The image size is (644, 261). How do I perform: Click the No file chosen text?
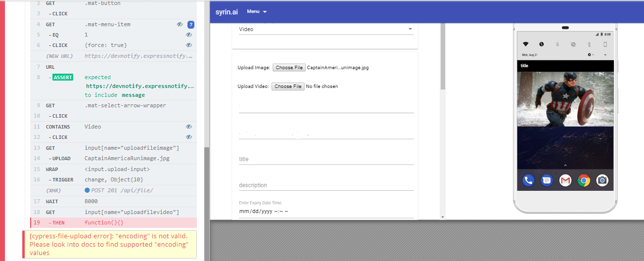coord(322,86)
